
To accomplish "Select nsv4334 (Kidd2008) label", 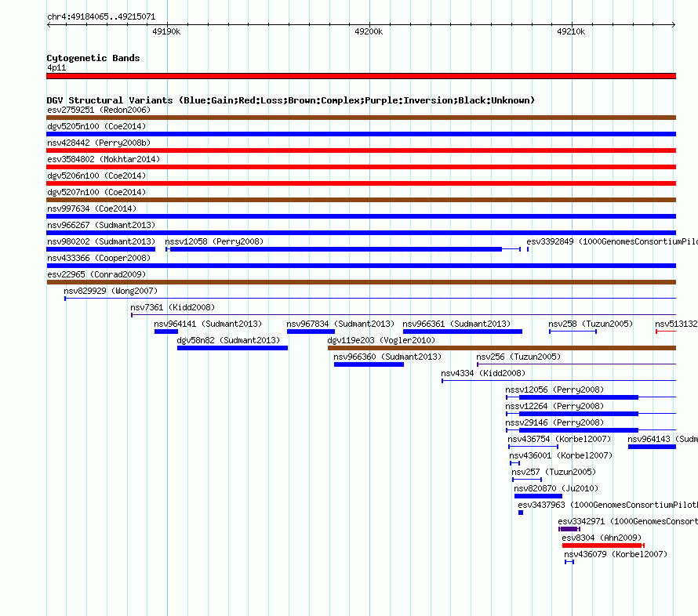I will coord(483,373).
